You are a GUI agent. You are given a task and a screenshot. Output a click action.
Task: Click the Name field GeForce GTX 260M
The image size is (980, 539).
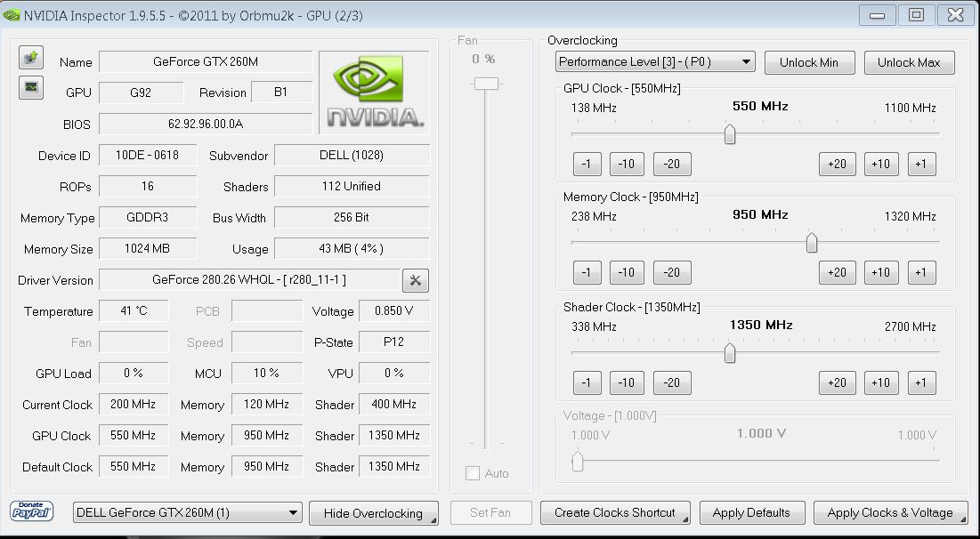click(206, 62)
